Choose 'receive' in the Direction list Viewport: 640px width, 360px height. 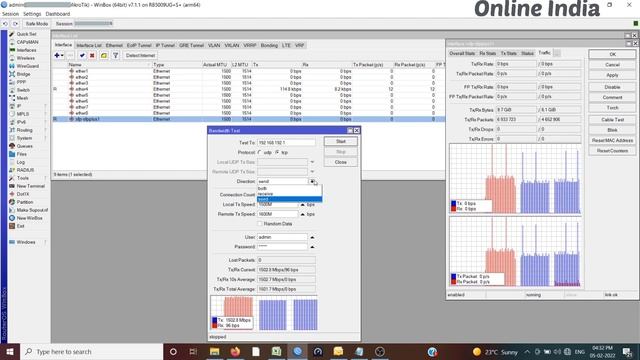coord(289,194)
